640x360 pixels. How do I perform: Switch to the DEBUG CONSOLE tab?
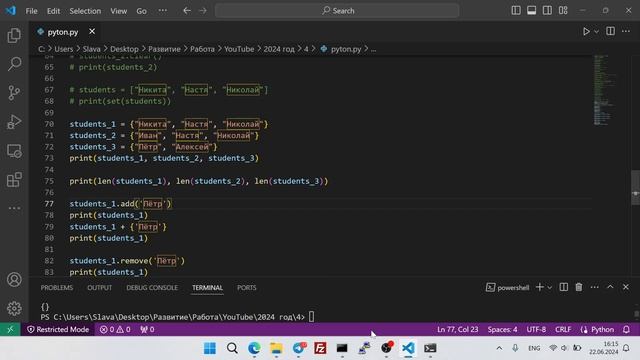152,288
